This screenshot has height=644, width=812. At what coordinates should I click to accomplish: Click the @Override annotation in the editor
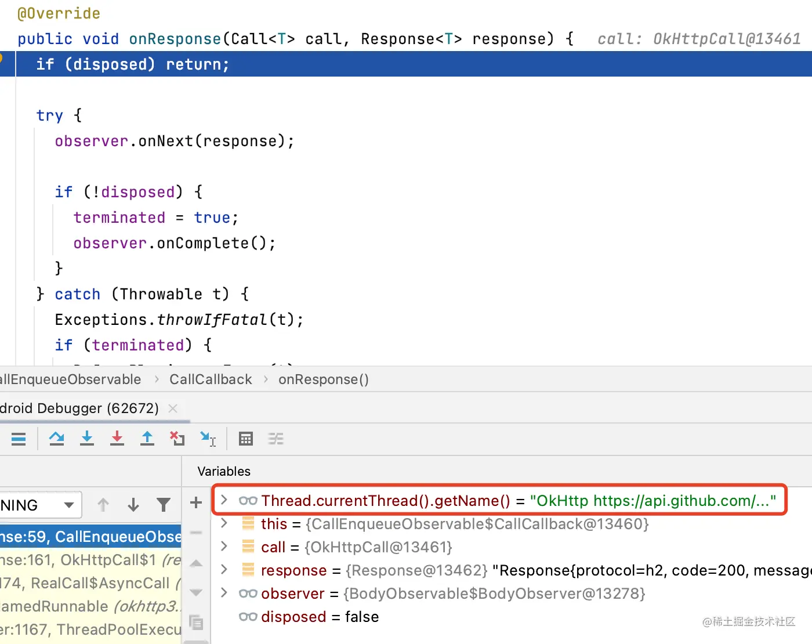[59, 13]
